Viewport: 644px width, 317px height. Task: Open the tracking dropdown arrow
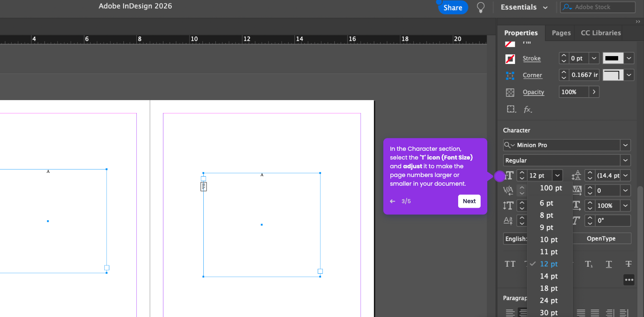pyautogui.click(x=626, y=190)
